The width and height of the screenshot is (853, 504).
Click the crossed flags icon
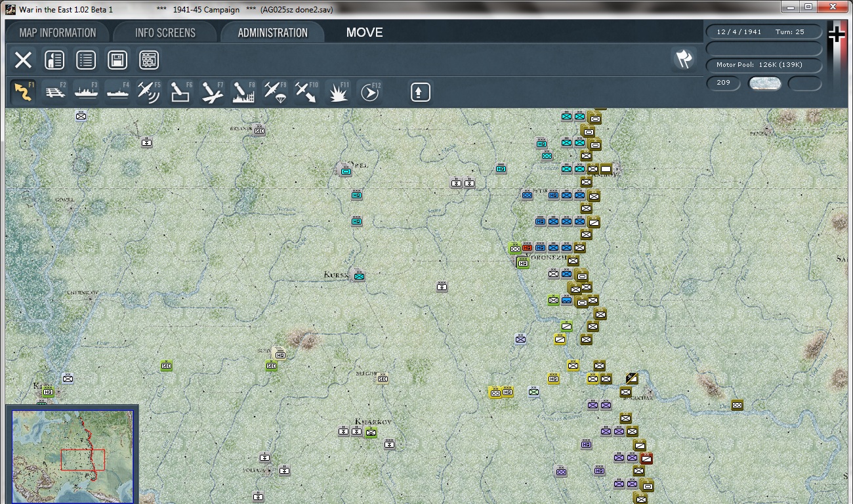point(684,59)
